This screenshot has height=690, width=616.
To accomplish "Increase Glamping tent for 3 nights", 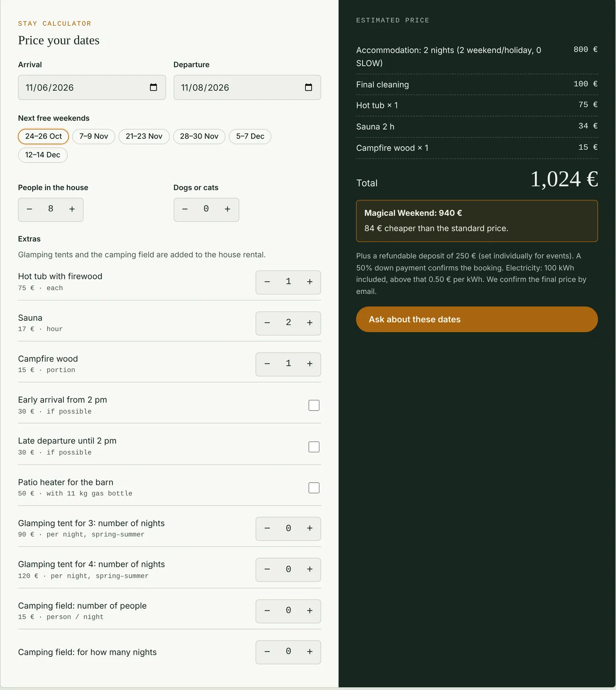I will point(310,529).
